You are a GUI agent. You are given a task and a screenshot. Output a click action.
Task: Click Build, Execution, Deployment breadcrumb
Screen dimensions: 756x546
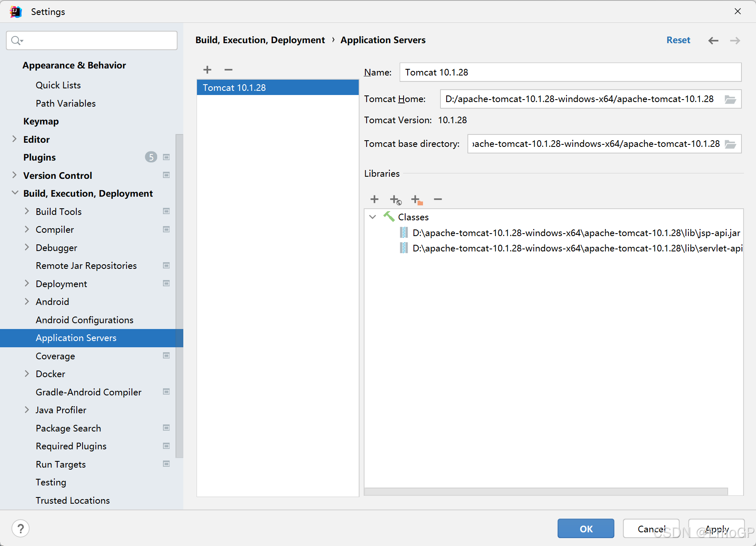pos(260,40)
